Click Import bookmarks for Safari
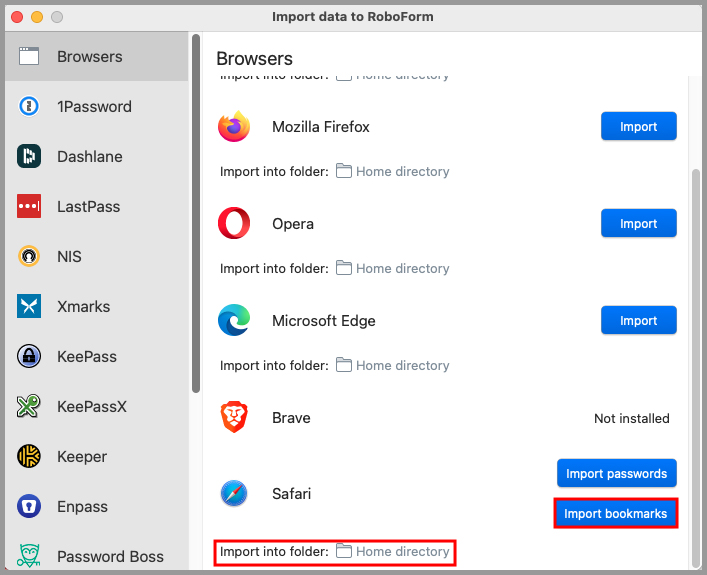This screenshot has height=575, width=707. (616, 514)
